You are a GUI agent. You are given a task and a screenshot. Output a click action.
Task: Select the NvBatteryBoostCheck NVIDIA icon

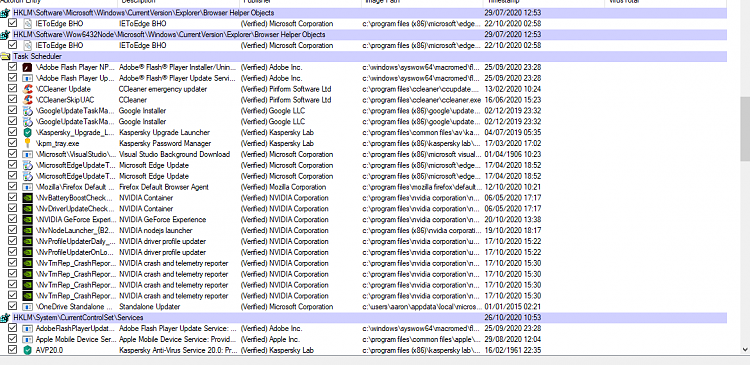coord(27,198)
